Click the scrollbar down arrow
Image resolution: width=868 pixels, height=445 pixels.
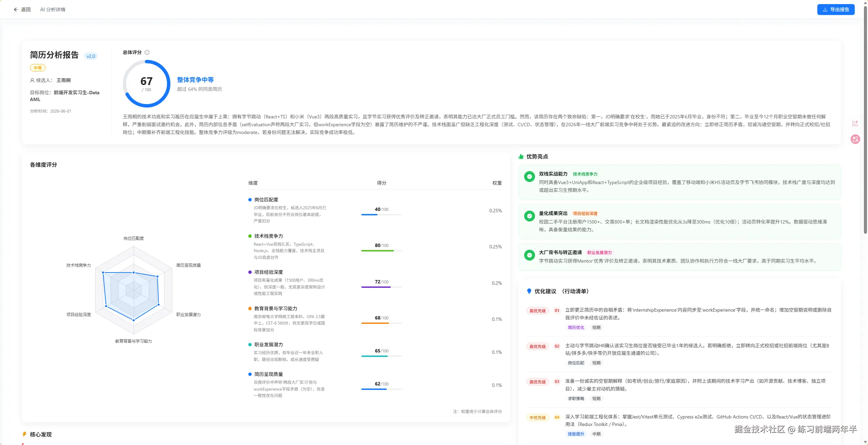coord(865,442)
